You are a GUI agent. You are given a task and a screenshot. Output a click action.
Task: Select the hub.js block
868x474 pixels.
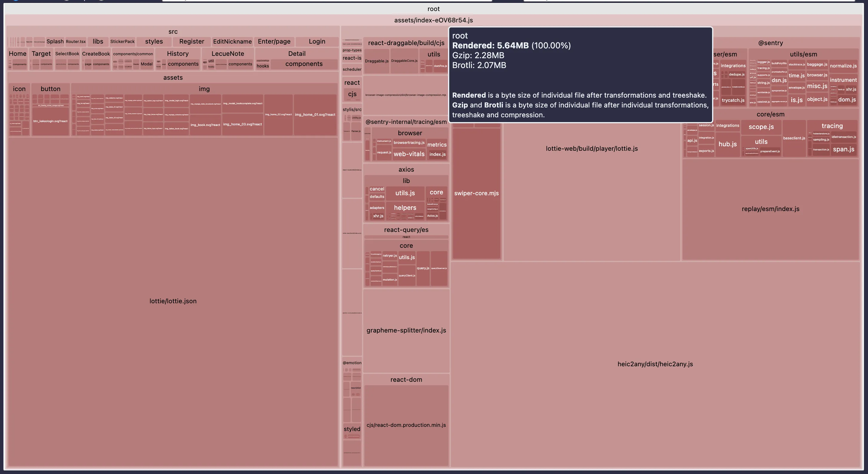pos(728,144)
